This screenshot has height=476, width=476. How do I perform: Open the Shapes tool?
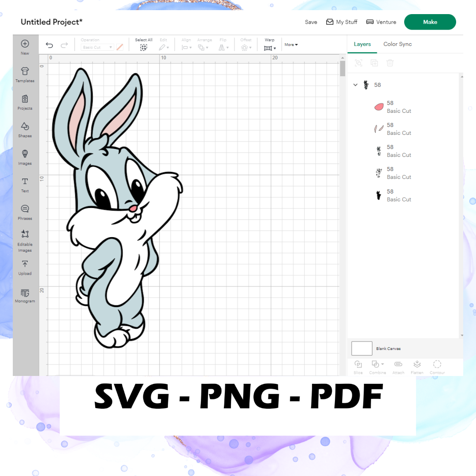tap(25, 130)
